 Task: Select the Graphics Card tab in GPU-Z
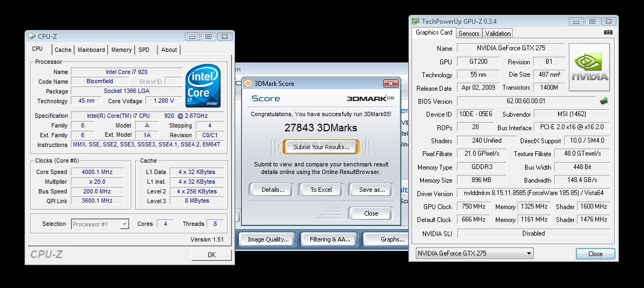pyautogui.click(x=434, y=32)
